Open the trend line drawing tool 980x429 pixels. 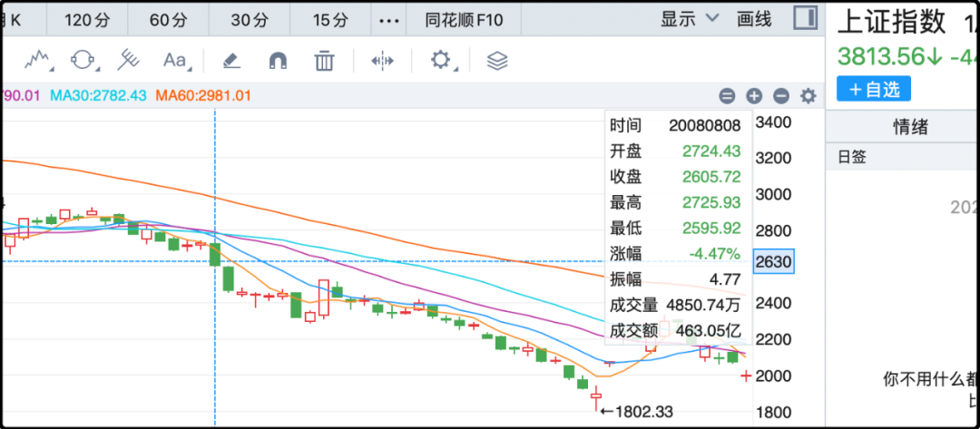pyautogui.click(x=37, y=61)
